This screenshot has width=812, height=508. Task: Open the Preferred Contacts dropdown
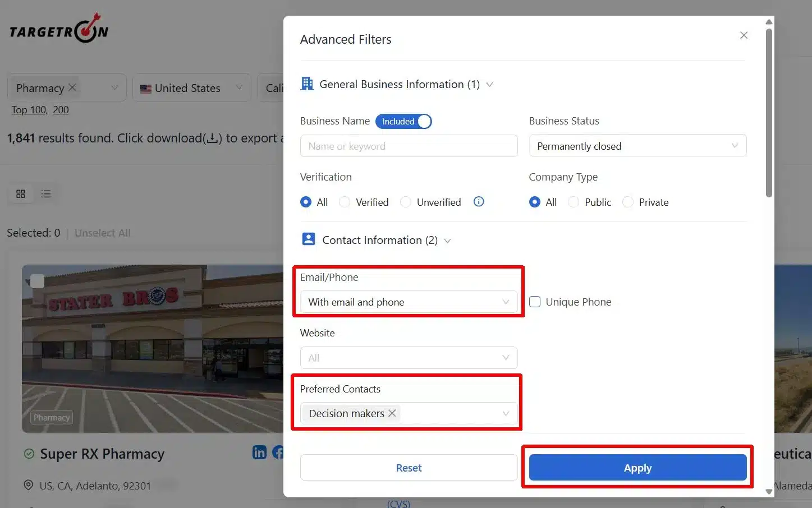coord(409,413)
